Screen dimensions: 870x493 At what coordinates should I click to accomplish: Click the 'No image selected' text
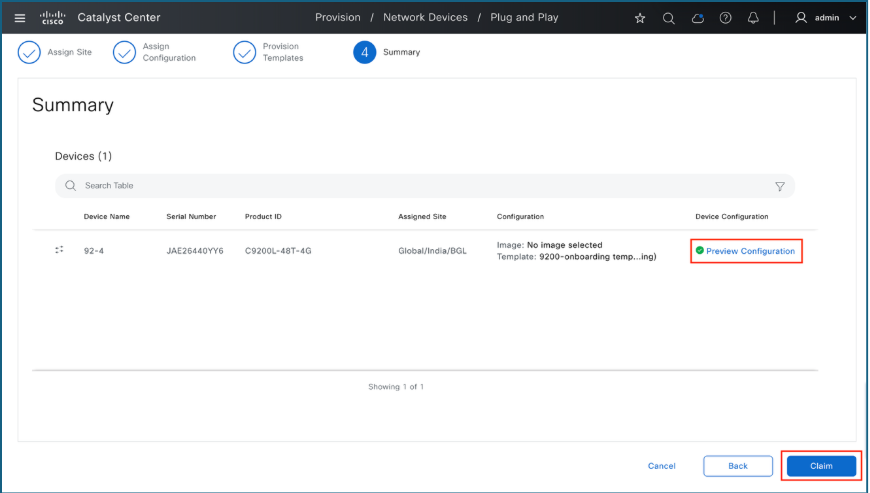(564, 245)
